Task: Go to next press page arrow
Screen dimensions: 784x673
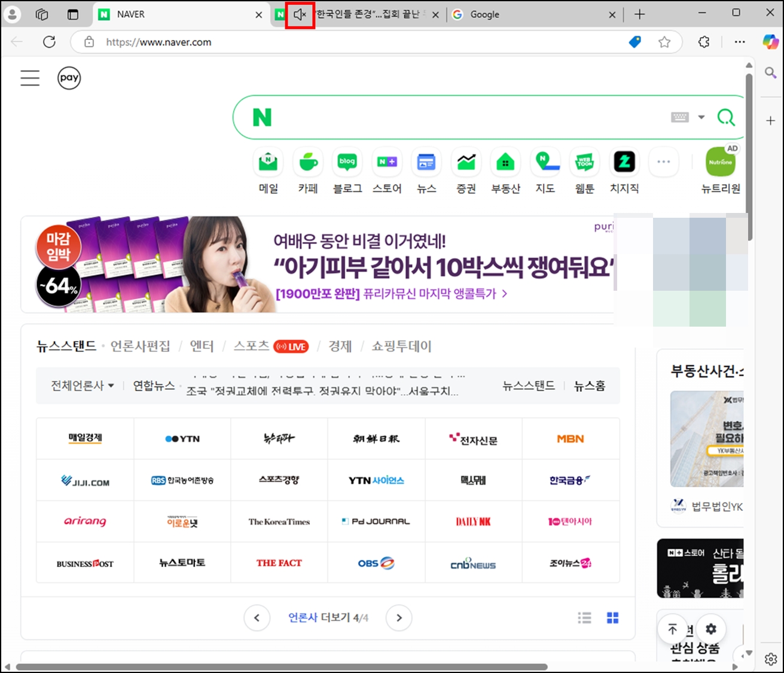Action: [x=399, y=618]
